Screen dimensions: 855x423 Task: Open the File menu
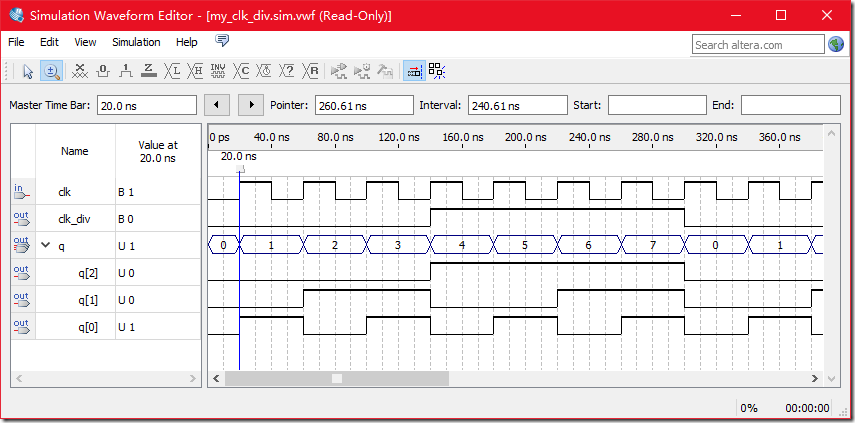click(16, 42)
